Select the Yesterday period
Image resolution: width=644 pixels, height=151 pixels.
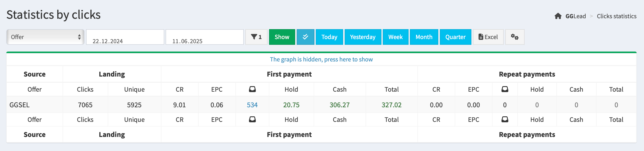(x=363, y=37)
